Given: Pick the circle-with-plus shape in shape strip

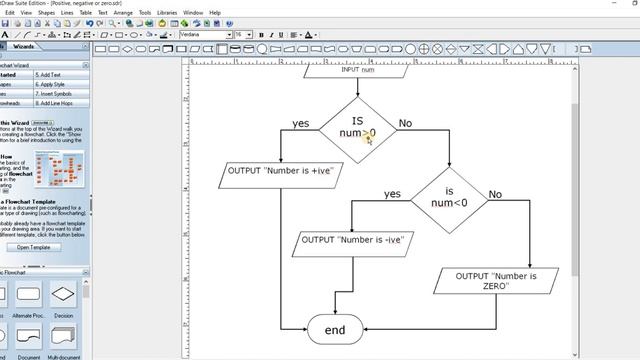Looking at the screenshot, I should point(424,49).
